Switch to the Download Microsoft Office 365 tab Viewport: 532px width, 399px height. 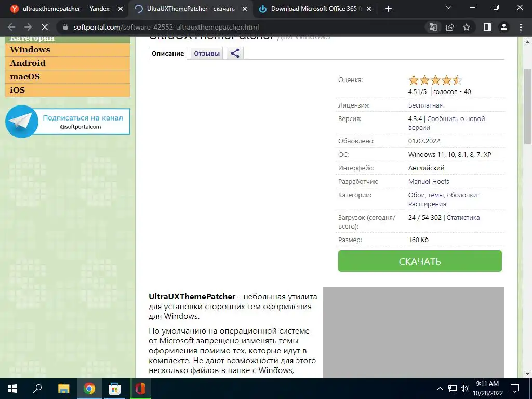(x=315, y=9)
